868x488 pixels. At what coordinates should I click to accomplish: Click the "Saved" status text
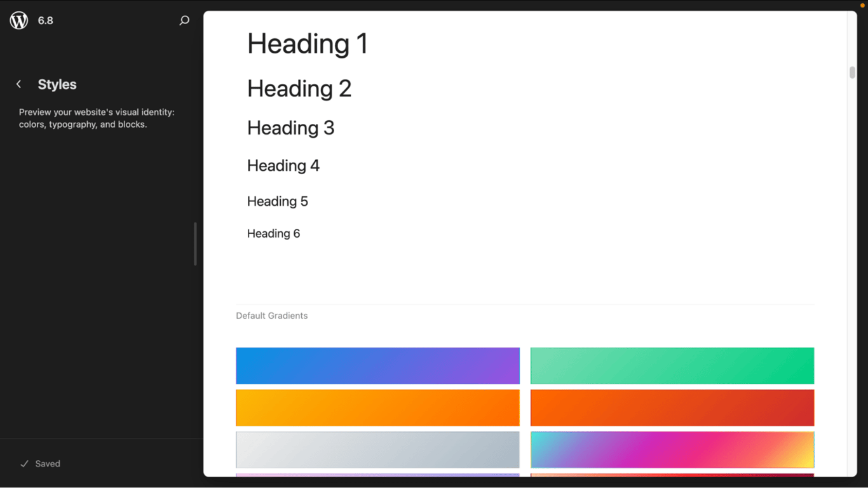click(46, 463)
